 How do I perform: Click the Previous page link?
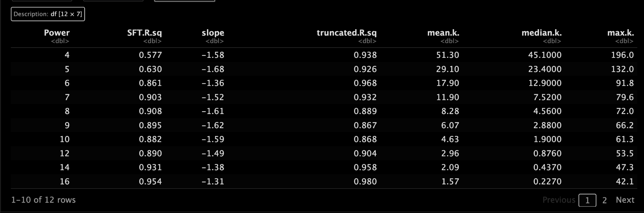pyautogui.click(x=559, y=200)
